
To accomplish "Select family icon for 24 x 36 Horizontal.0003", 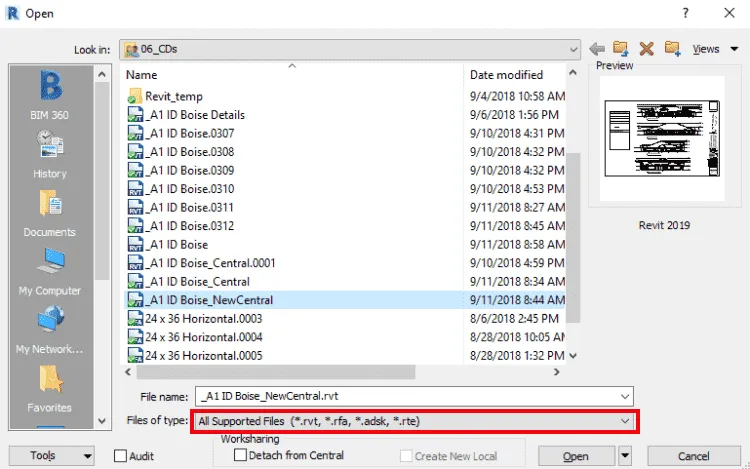I will point(135,318).
